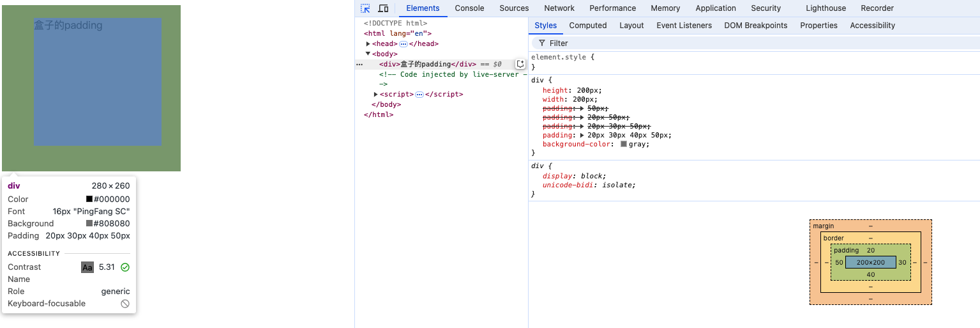
Task: Click the element.style rule block
Action: tap(754, 62)
